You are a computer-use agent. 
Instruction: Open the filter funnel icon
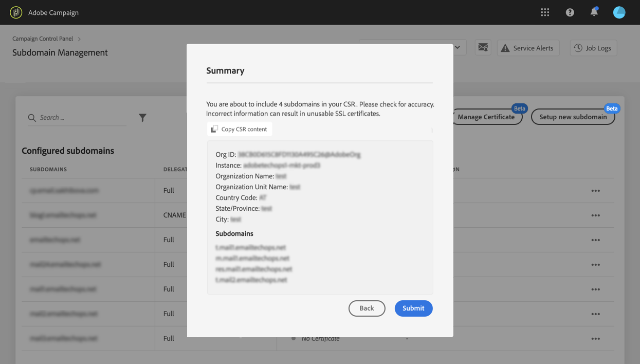pyautogui.click(x=142, y=118)
